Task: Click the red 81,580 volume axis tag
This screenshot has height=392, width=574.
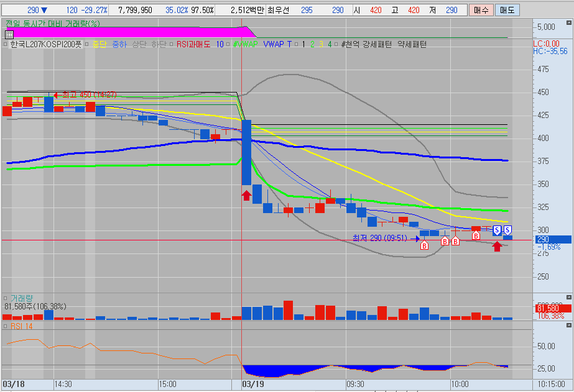Action: 553,308
